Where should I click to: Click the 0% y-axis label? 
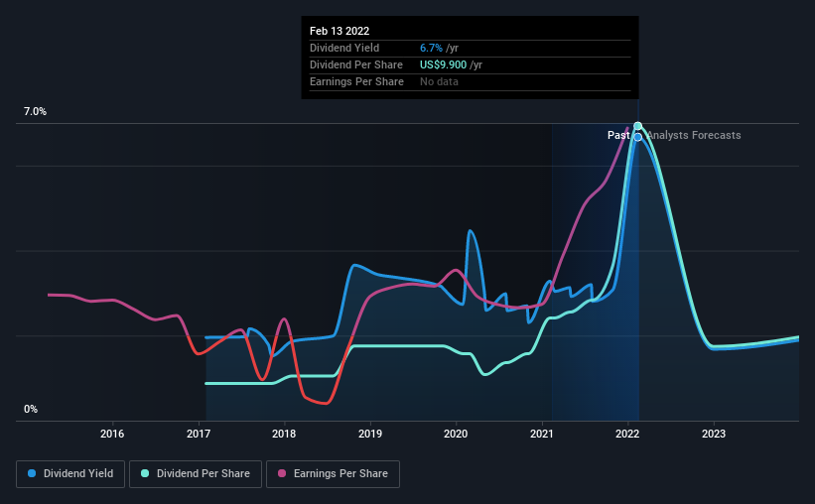coord(31,410)
